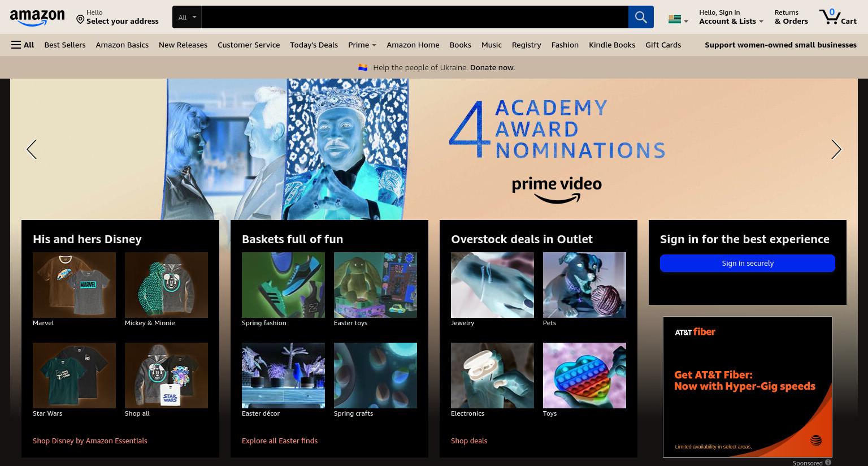Open the Electronics earbuds thumbnail
Screen dimensions: 868x466
pyautogui.click(x=492, y=376)
